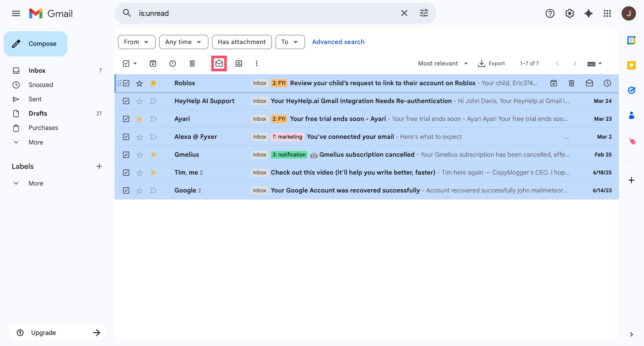Delete the Roblox email from row
Image resolution: width=644 pixels, height=346 pixels.
point(571,83)
